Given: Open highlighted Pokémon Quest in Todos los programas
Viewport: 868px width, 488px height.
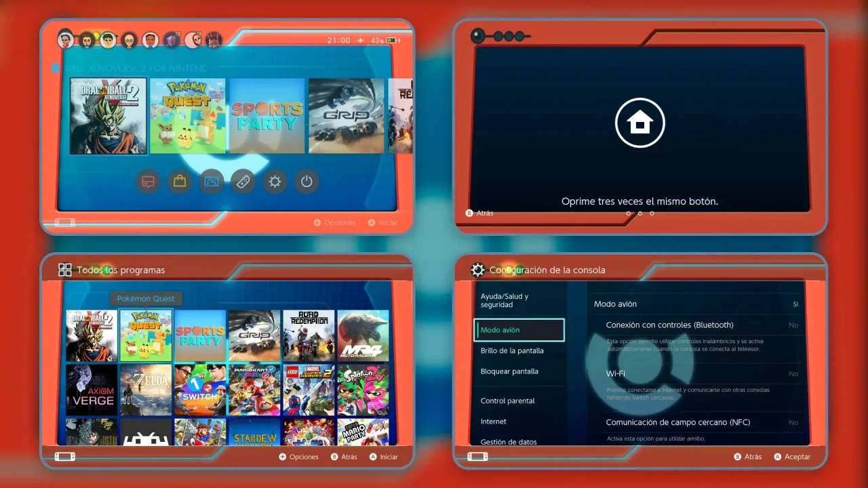Looking at the screenshot, I should pos(146,335).
